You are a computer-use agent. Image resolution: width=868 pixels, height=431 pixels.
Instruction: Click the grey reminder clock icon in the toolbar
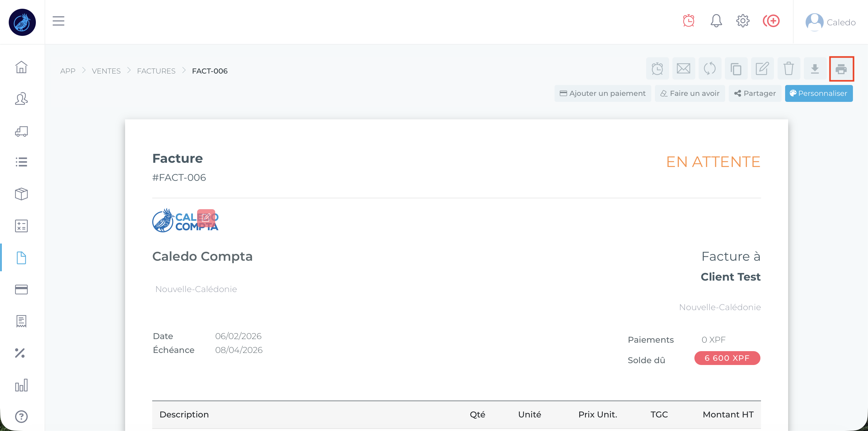click(x=657, y=69)
